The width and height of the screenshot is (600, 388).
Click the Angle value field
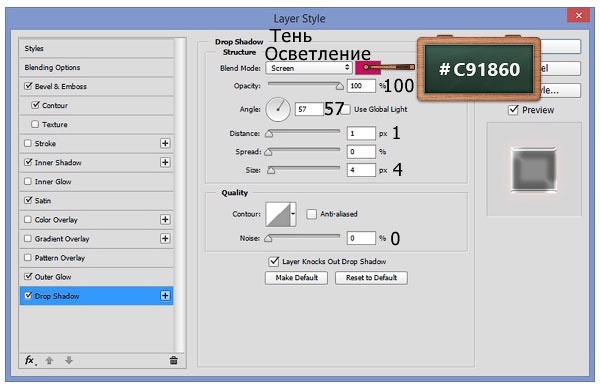coord(310,109)
